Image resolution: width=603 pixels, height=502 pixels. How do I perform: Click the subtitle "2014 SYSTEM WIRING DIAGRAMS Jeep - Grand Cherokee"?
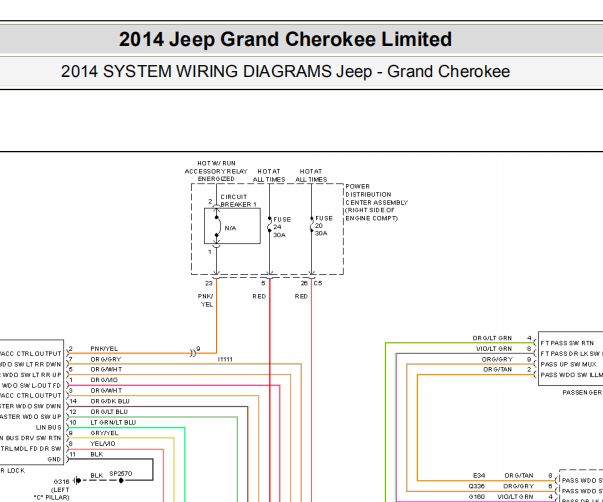click(285, 72)
